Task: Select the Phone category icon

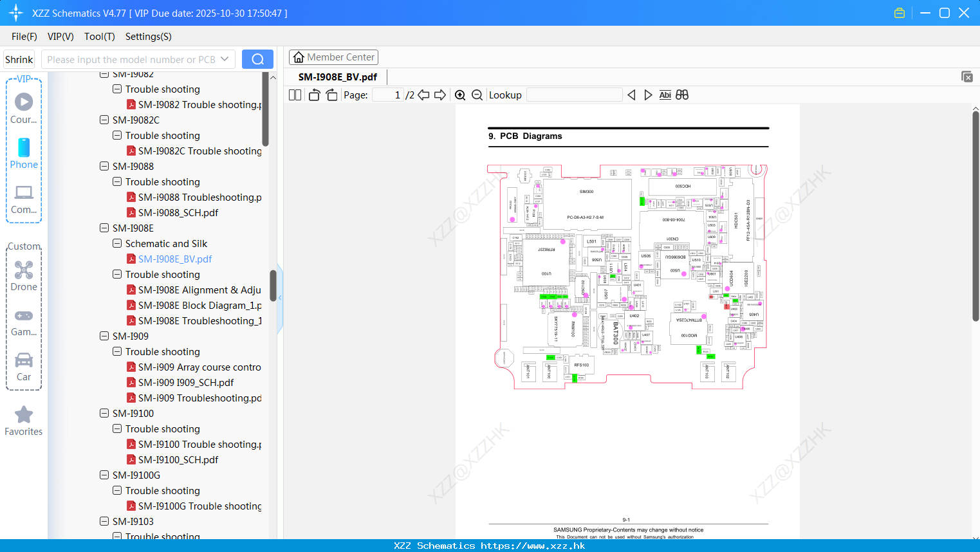Action: click(24, 153)
